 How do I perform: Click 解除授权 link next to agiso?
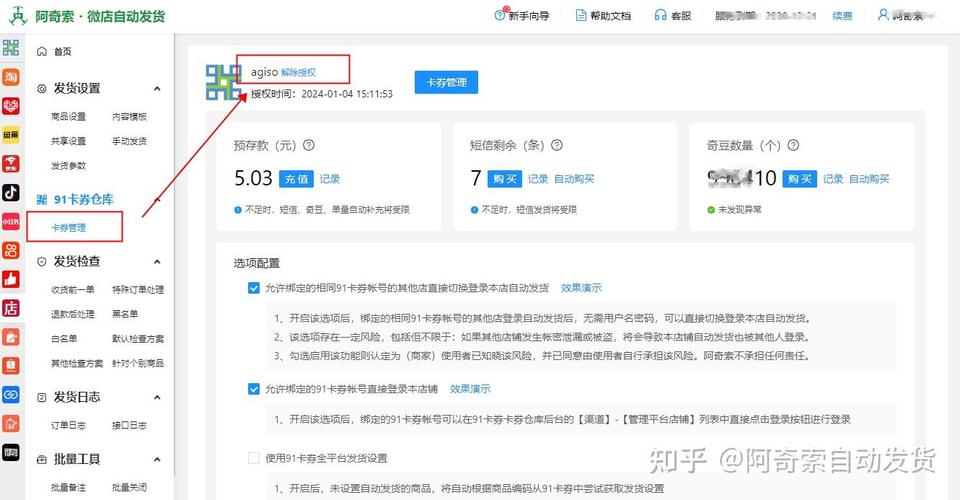pyautogui.click(x=298, y=72)
